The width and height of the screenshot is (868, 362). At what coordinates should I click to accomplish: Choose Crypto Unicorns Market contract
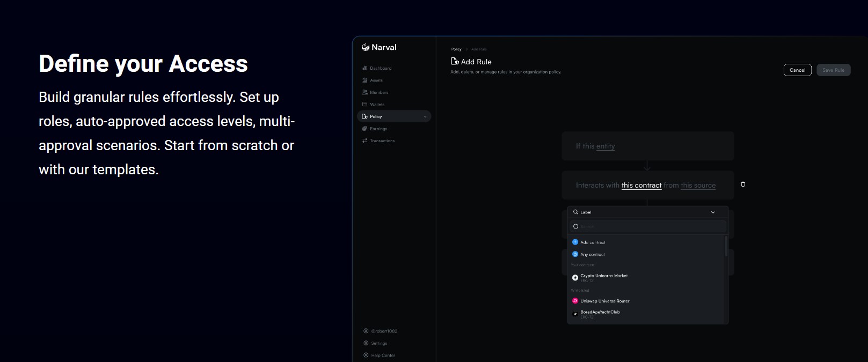603,276
